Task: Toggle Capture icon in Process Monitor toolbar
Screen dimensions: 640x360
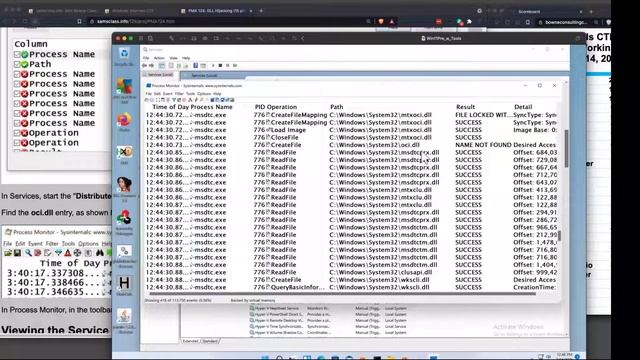Action: pos(158,100)
